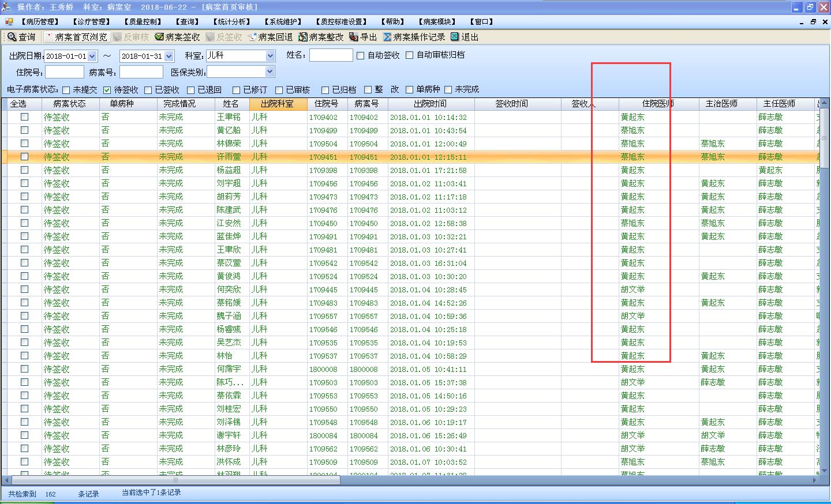Open 病案首页浏览 from the toolbar

76,37
